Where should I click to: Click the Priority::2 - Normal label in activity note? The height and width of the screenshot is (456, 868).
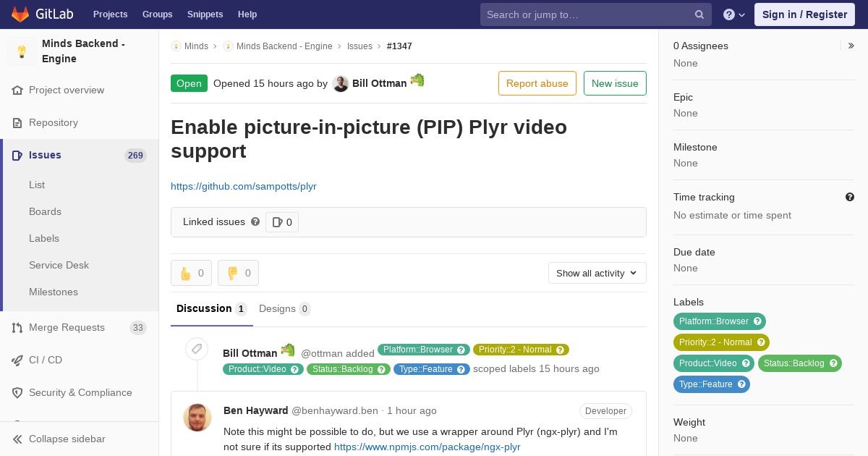[521, 350]
